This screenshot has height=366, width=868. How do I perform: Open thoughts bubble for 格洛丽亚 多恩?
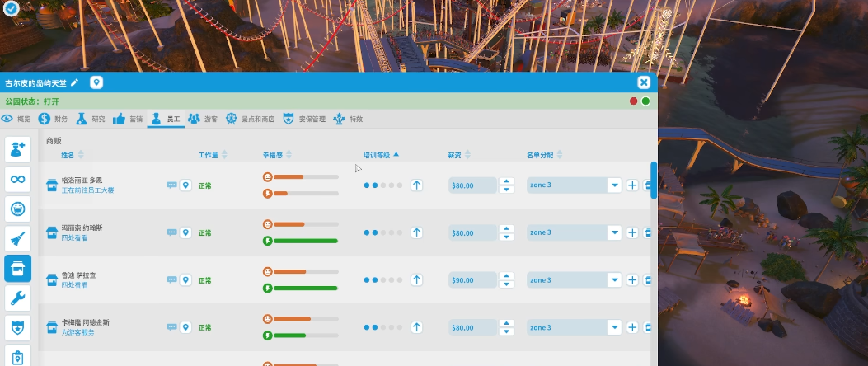click(172, 185)
